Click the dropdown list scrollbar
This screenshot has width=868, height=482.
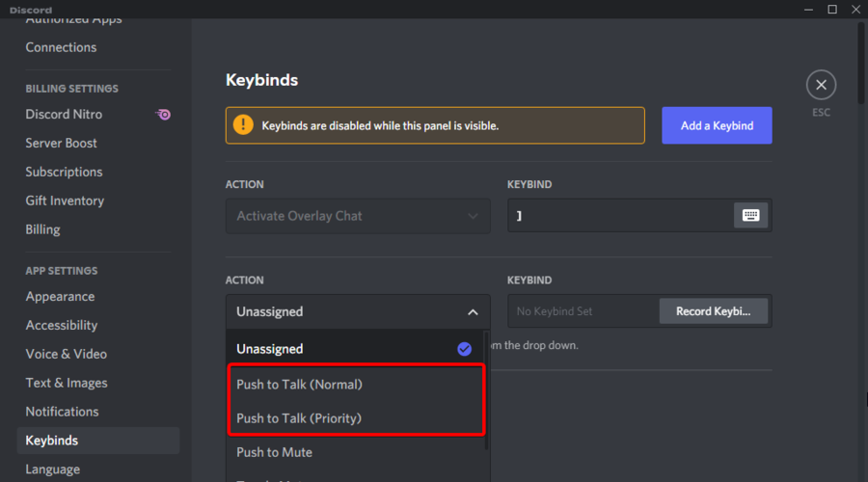(487, 390)
